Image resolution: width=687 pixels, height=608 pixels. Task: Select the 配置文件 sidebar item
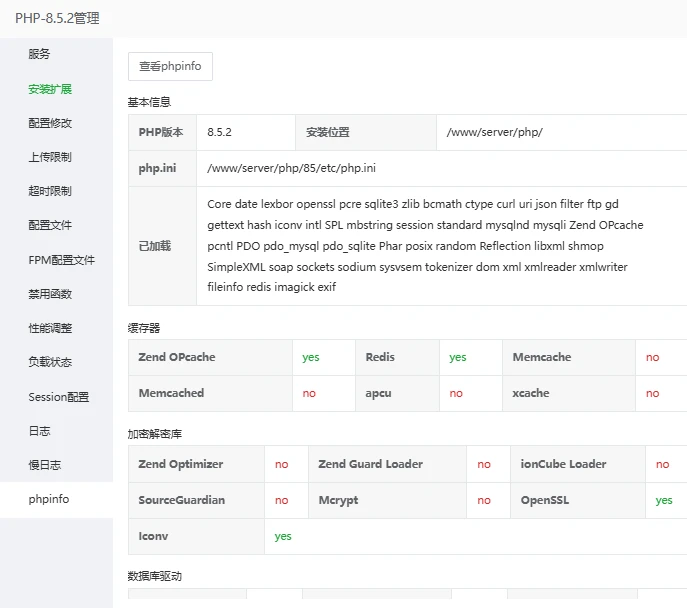click(50, 225)
